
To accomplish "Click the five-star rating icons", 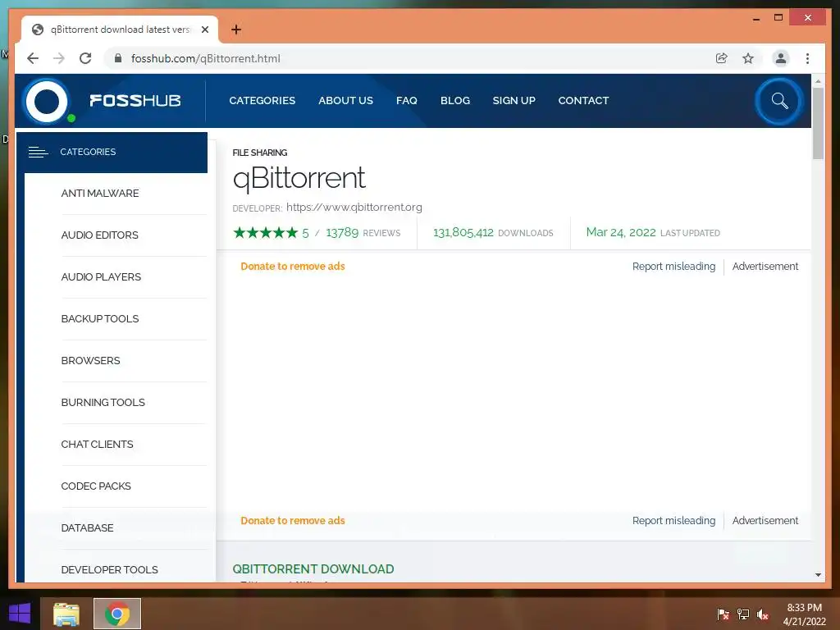I will point(265,232).
